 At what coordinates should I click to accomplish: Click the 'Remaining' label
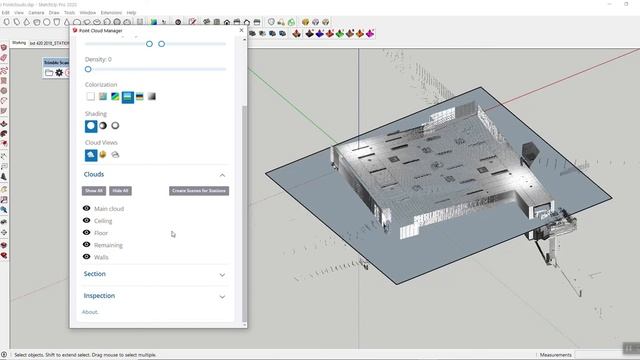click(108, 245)
